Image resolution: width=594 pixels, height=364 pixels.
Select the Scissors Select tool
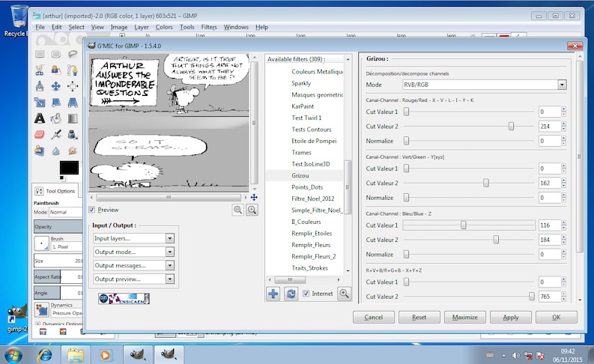pos(40,70)
